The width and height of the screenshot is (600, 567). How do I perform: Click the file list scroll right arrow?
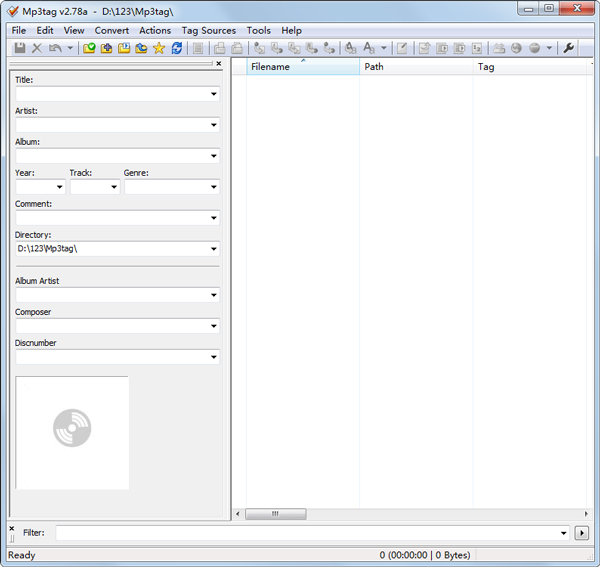click(586, 514)
